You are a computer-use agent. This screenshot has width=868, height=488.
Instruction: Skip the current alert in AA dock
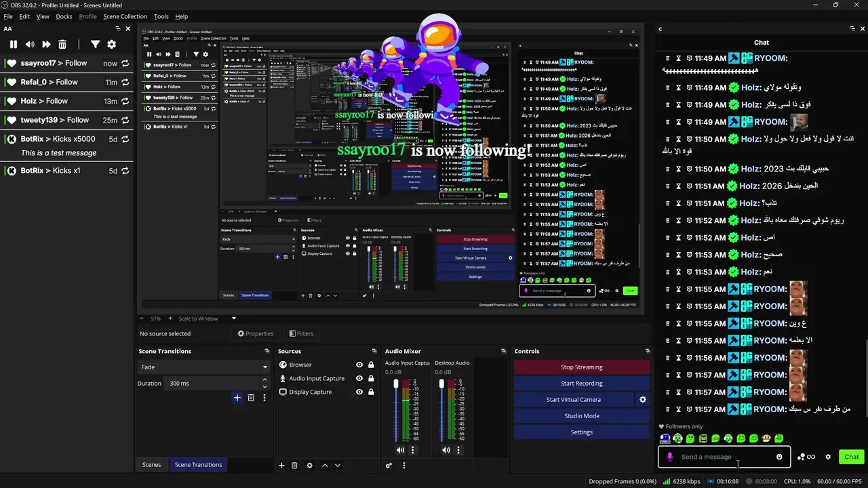(46, 45)
